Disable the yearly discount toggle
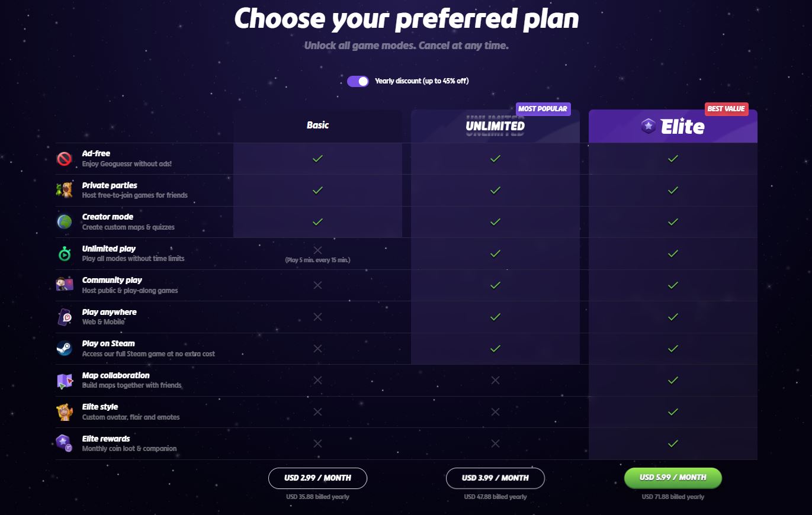 358,81
